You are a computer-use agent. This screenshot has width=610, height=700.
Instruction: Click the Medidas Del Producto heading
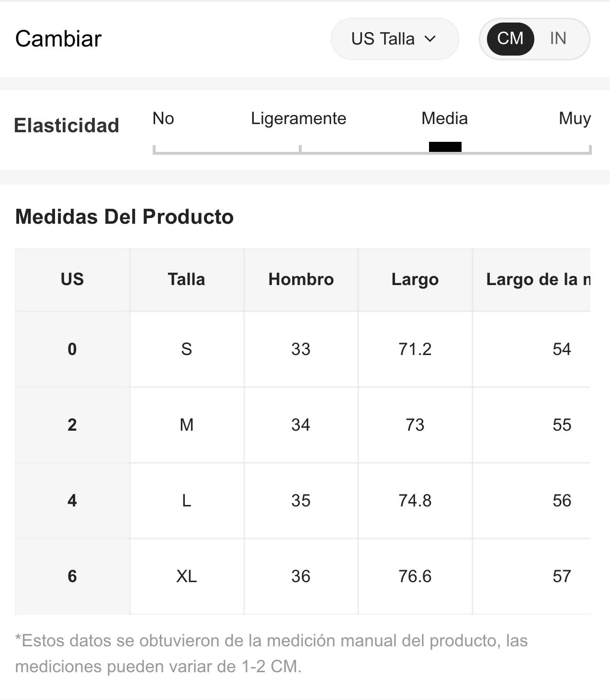pyautogui.click(x=124, y=217)
